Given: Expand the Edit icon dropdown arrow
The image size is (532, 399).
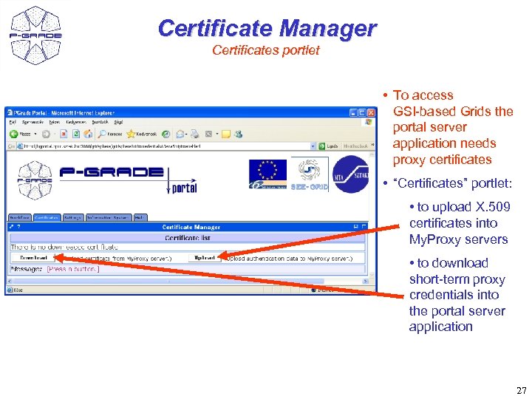Looking at the screenshot, I should [217, 134].
